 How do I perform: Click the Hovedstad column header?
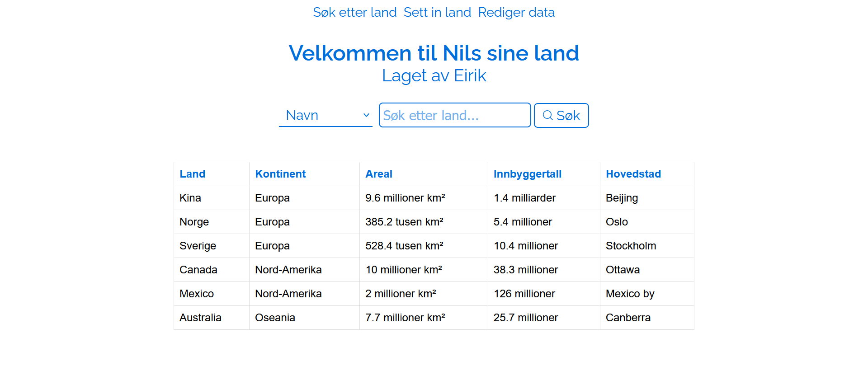[x=633, y=174]
